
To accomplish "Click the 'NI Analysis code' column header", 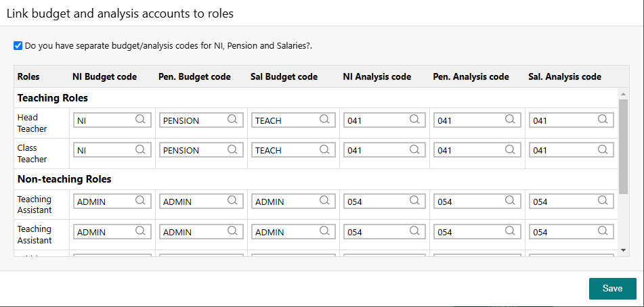I will point(377,76).
